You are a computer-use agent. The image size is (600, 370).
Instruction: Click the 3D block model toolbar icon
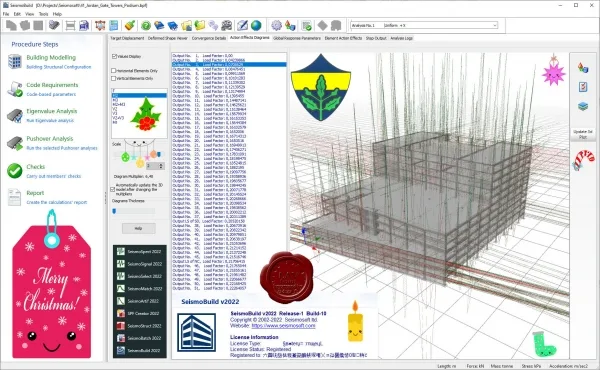point(54,25)
